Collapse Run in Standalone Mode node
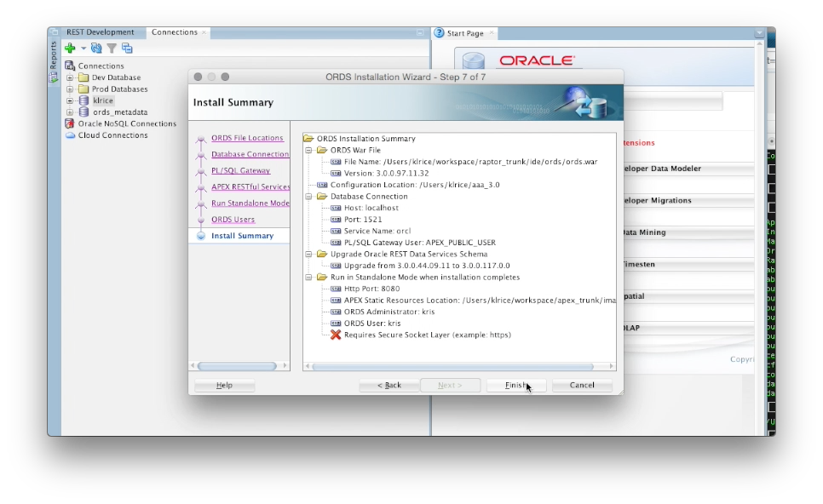The width and height of the screenshot is (823, 504). pyautogui.click(x=308, y=278)
